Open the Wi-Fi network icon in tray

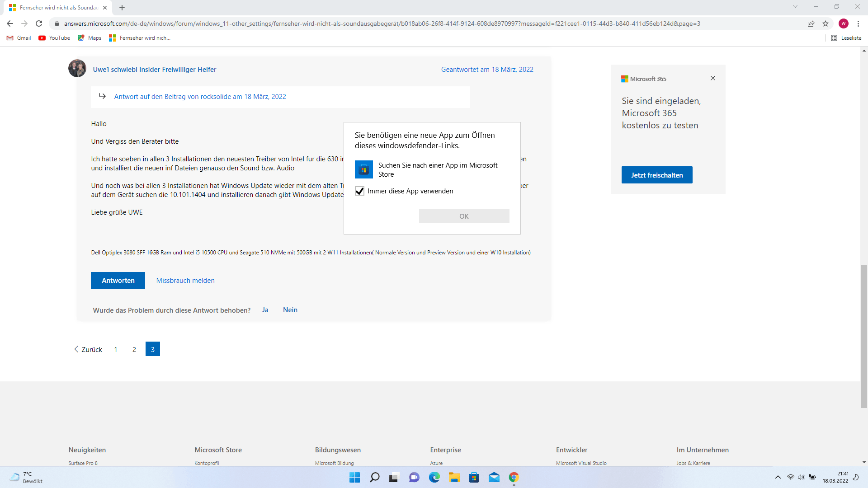pos(790,477)
